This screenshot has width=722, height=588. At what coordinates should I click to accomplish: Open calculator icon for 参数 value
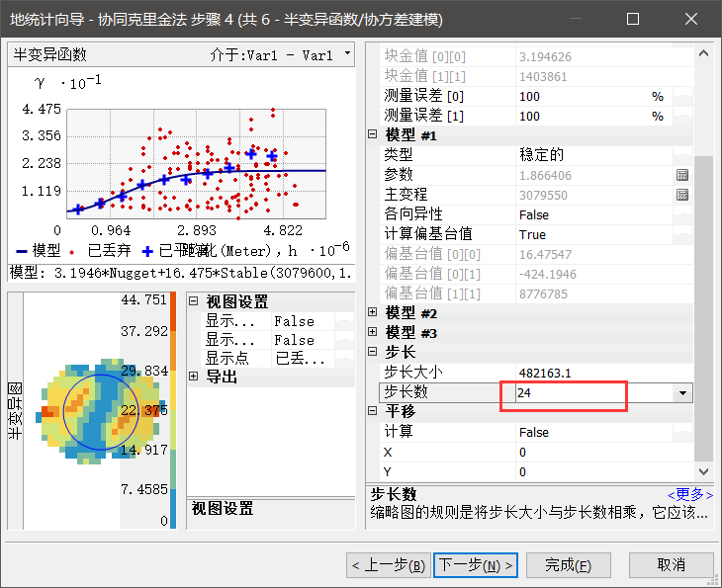pyautogui.click(x=681, y=175)
